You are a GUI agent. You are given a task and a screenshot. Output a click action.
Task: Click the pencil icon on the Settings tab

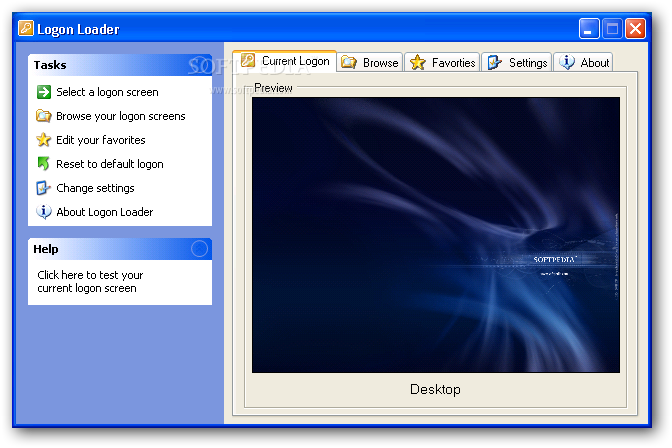(x=495, y=63)
